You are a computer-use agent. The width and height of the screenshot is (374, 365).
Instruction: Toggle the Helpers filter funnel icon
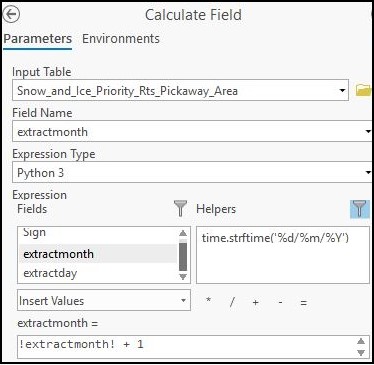pos(360,209)
